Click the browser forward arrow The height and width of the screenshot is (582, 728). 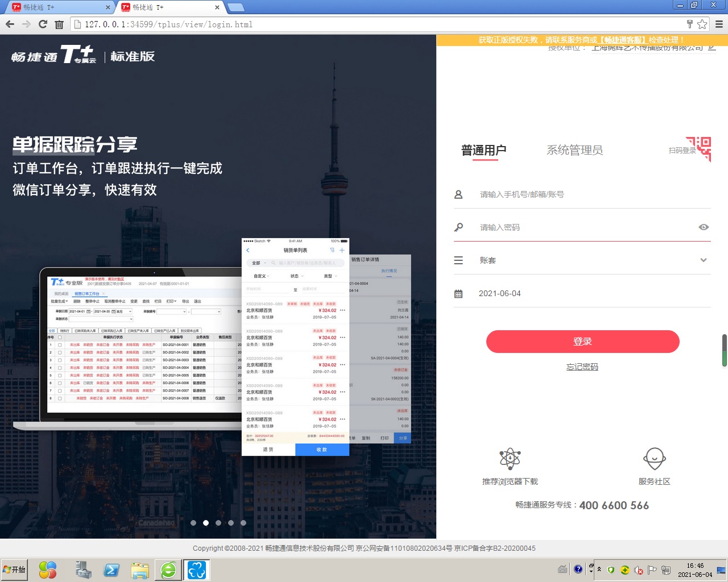26,24
